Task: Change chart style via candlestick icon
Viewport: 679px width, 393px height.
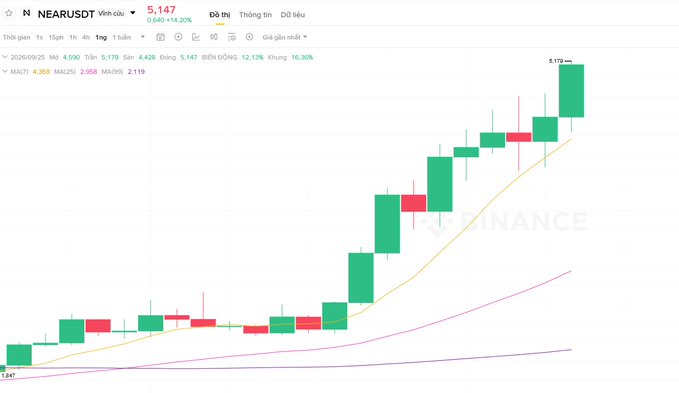Action: click(214, 37)
